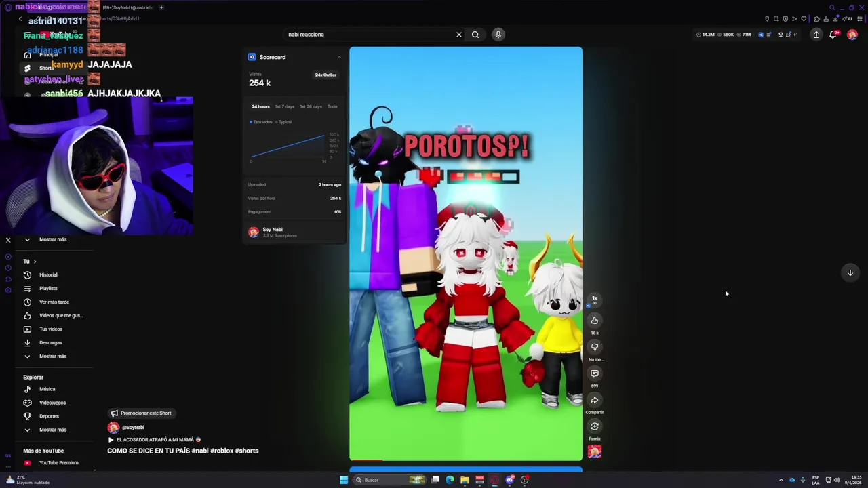Select the '24 hours' tab
The width and height of the screenshot is (868, 488).
pyautogui.click(x=260, y=106)
